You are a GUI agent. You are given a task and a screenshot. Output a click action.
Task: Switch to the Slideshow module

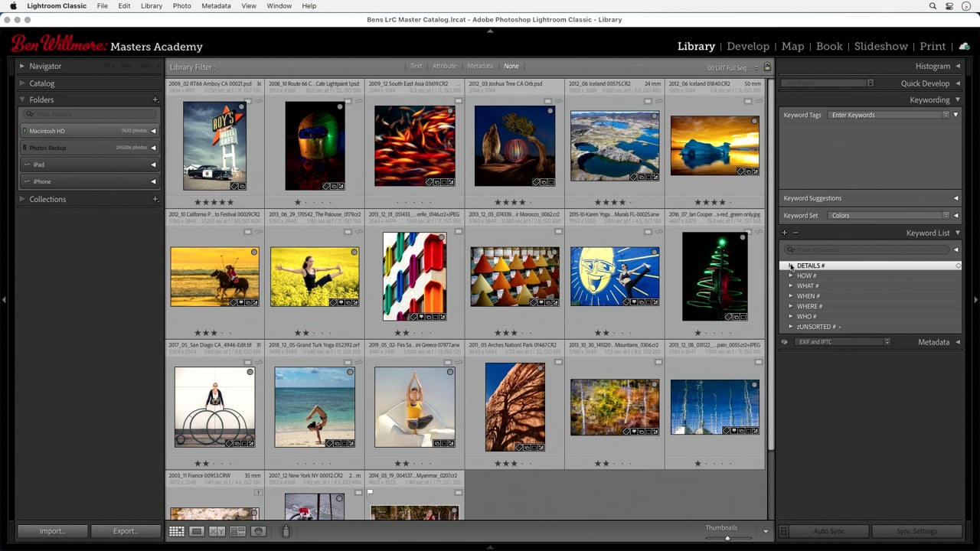(x=880, y=47)
